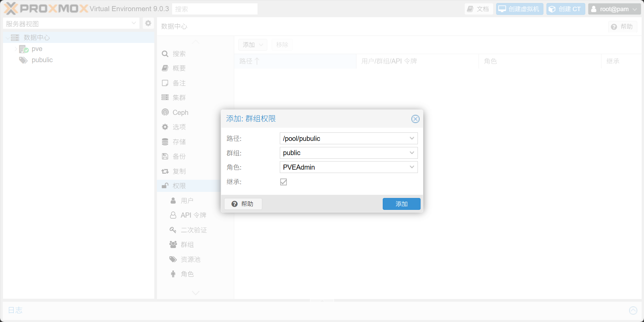Open the 路径 path dropdown

tap(412, 139)
